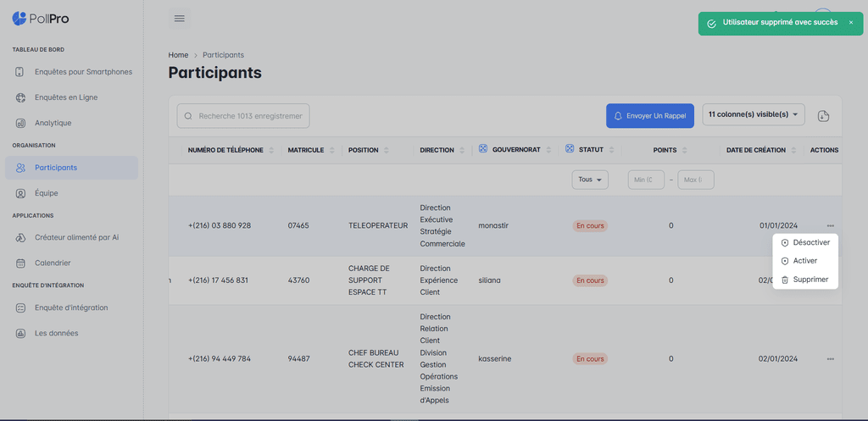
Task: Click the Calendrier sidebar icon
Action: pos(20,263)
